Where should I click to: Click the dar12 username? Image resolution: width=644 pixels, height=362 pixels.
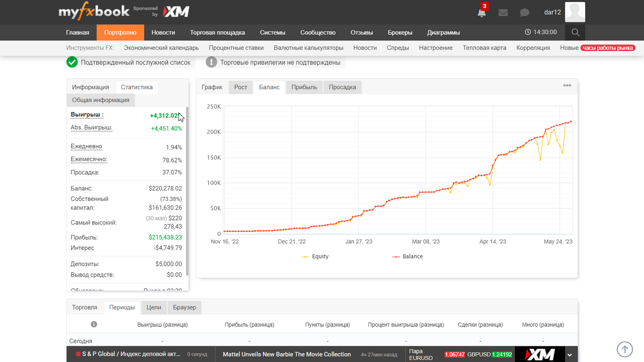[x=553, y=12]
